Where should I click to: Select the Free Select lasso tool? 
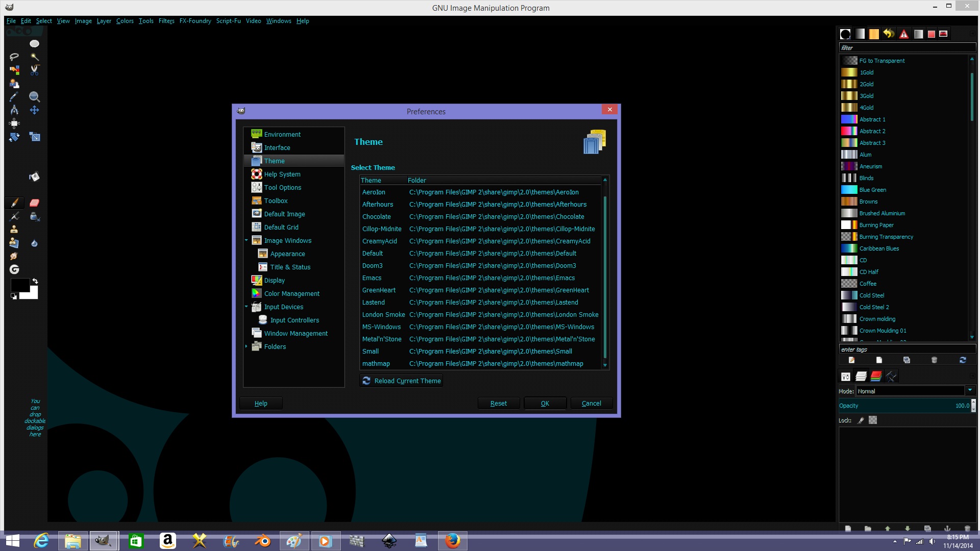(x=14, y=57)
